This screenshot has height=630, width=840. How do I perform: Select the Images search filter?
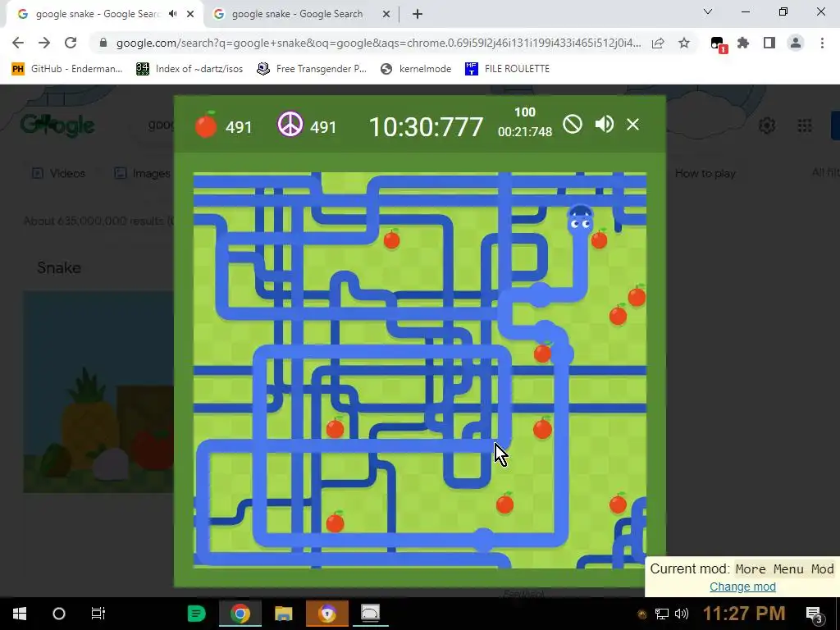[x=142, y=173]
